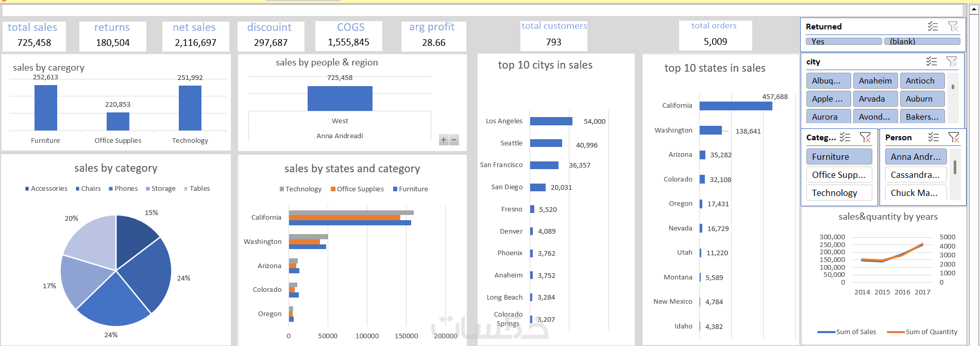Select Anaheim in the city slicer
Image resolution: width=980 pixels, height=346 pixels.
(875, 81)
